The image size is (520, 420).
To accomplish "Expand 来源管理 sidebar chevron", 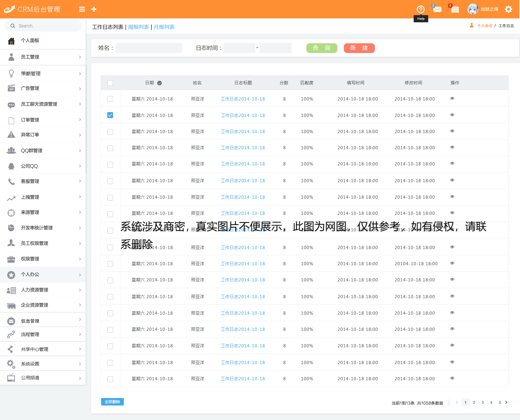I will click(80, 212).
